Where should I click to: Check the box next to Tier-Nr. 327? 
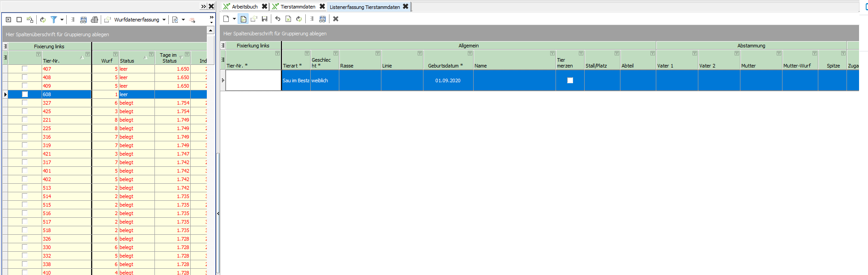click(25, 103)
